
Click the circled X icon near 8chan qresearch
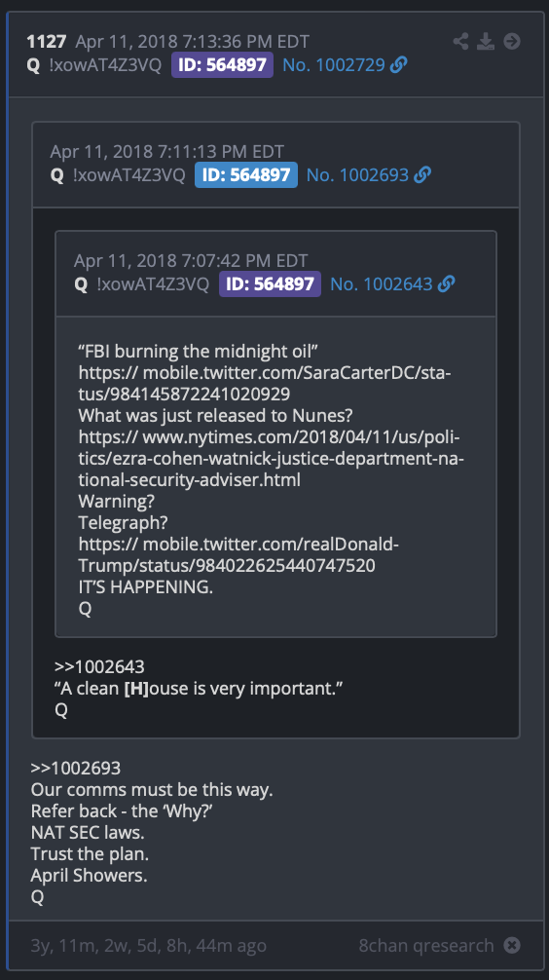click(x=512, y=945)
